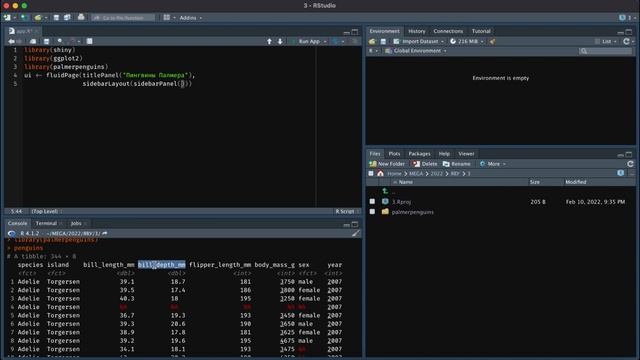
Task: Click the Open File folder icon in main toolbar
Action: 38,18
